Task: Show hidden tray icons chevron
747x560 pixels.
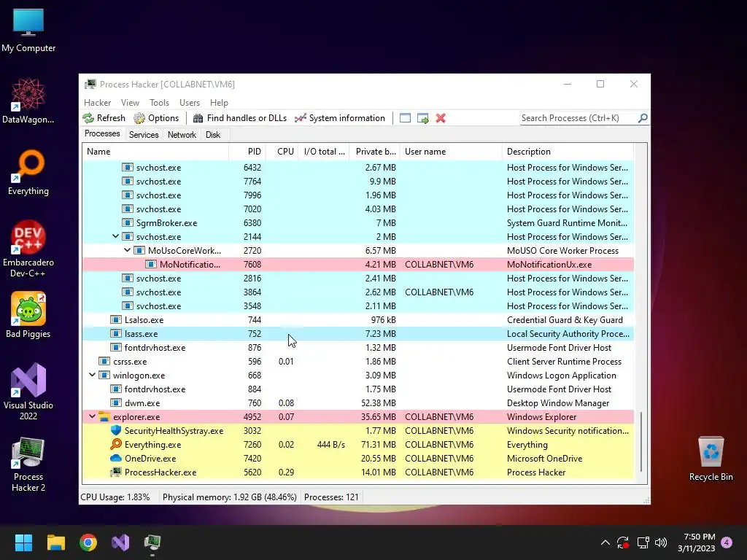Action: (605, 542)
